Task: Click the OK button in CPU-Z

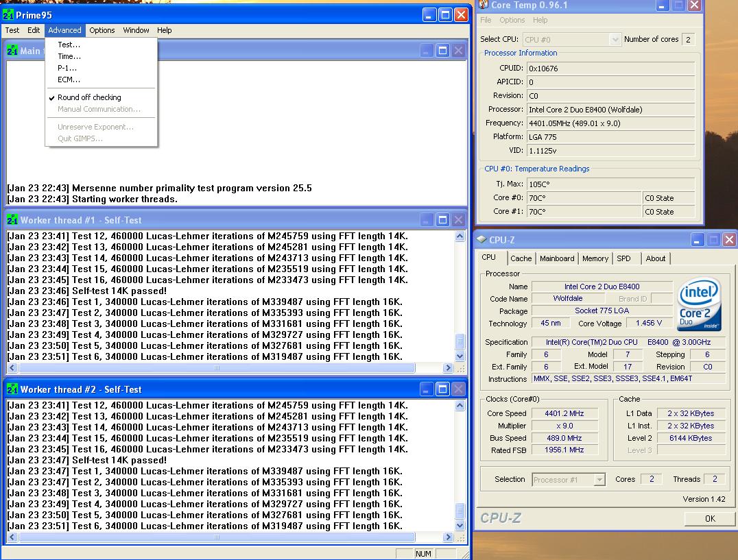Action: point(710,519)
